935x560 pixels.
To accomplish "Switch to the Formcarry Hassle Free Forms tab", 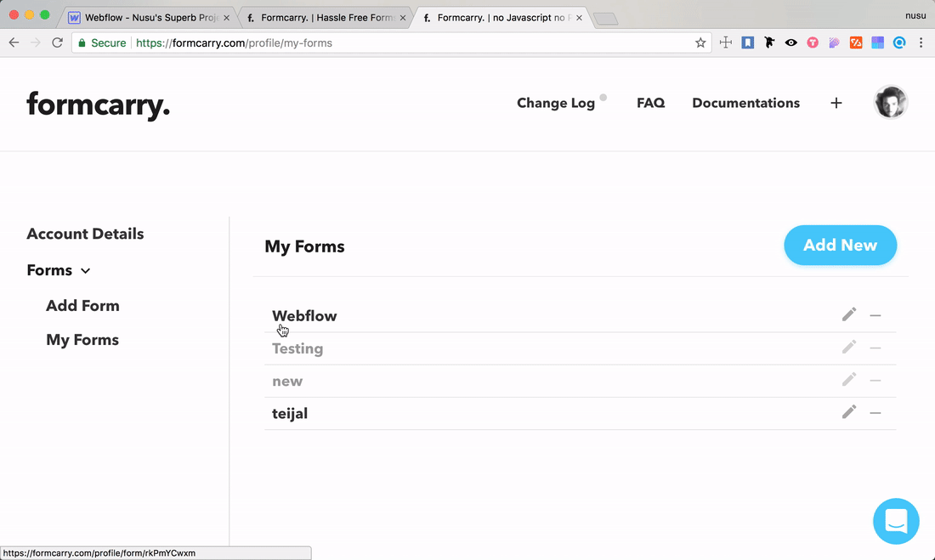I will point(326,17).
